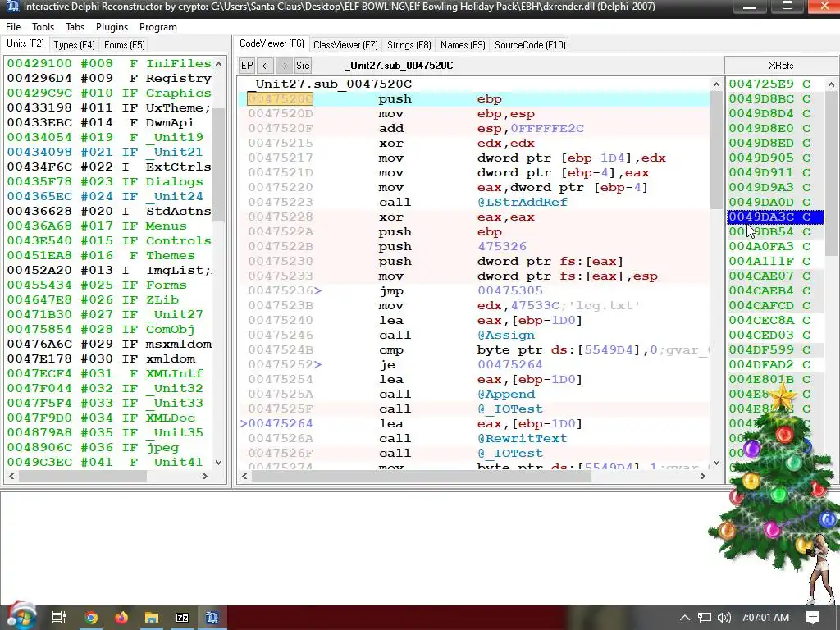Select the jmp 00475305 line
The width and height of the screenshot is (840, 630).
coord(474,291)
